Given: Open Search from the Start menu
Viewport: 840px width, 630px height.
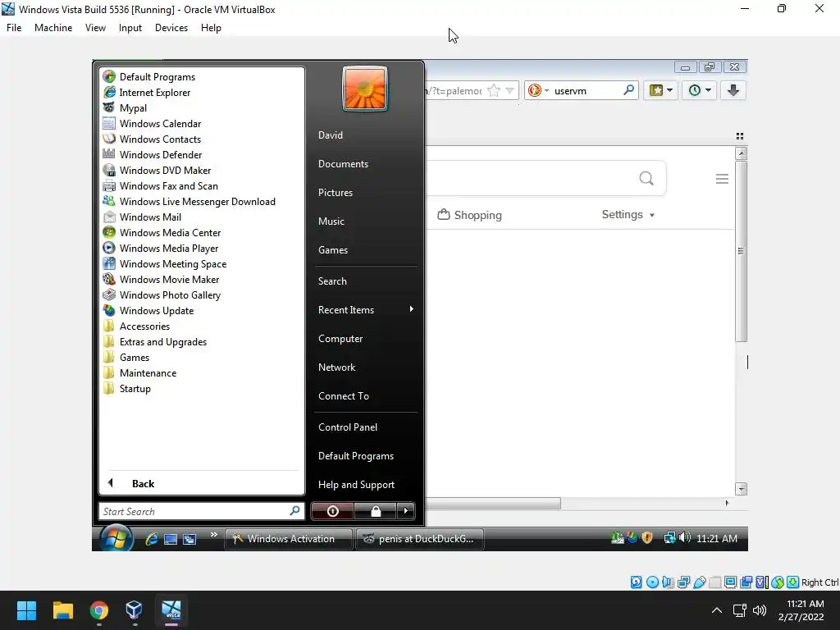Looking at the screenshot, I should (332, 281).
